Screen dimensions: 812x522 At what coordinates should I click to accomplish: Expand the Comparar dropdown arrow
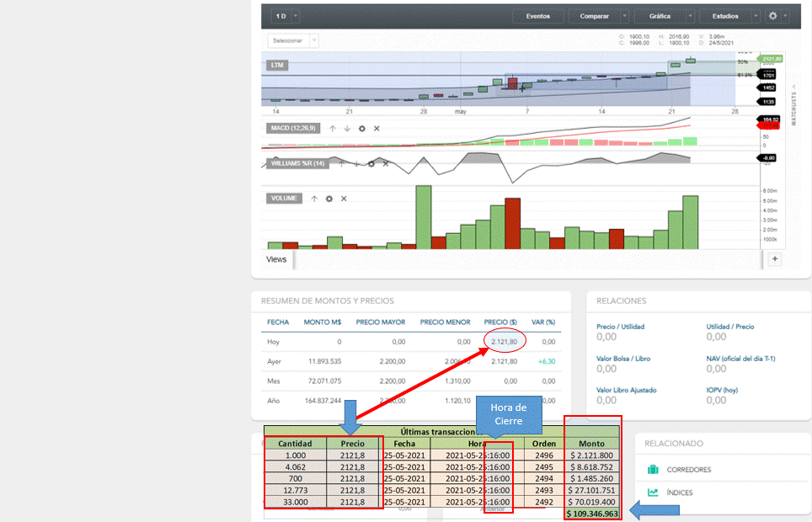(x=624, y=16)
